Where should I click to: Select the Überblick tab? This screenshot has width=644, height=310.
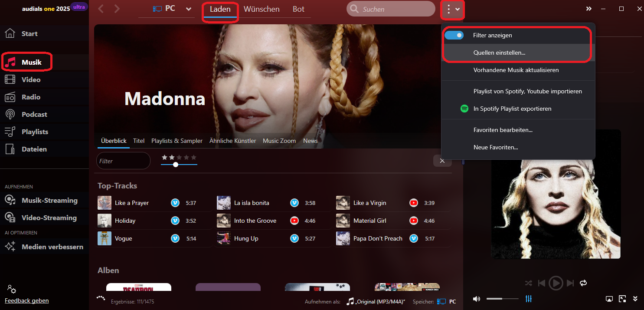coord(114,141)
